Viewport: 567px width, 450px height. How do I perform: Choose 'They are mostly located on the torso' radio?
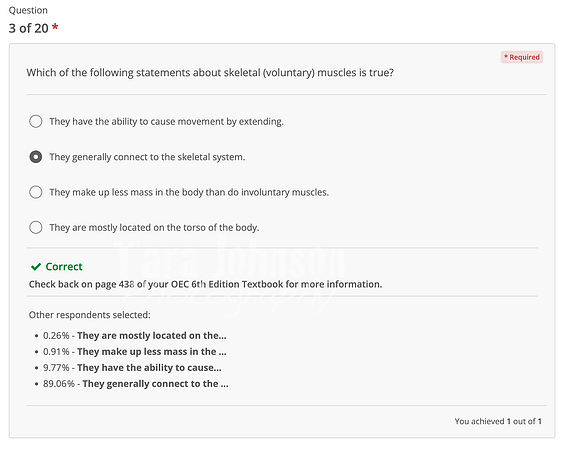click(35, 227)
